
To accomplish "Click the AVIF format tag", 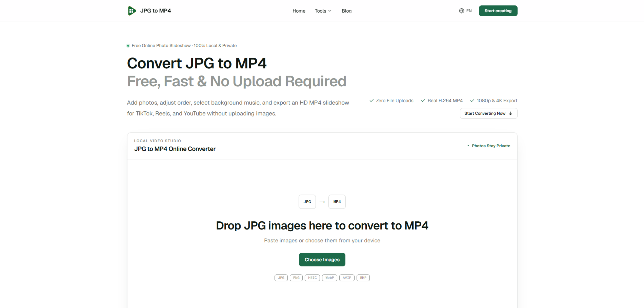I will click(x=347, y=278).
